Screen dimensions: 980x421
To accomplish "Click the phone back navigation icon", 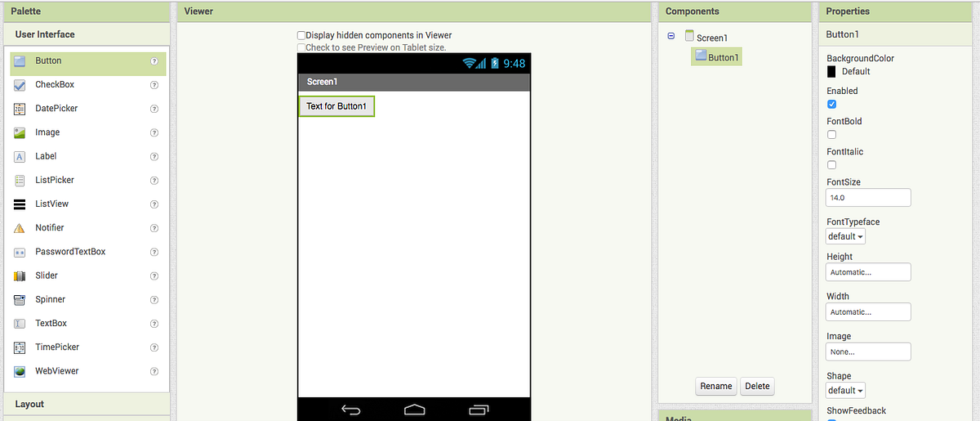I will (x=351, y=409).
